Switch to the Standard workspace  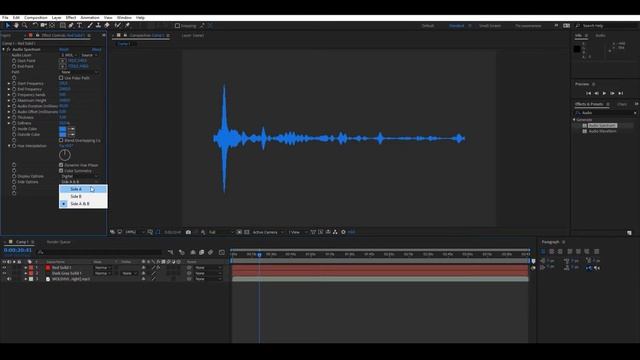[456, 26]
